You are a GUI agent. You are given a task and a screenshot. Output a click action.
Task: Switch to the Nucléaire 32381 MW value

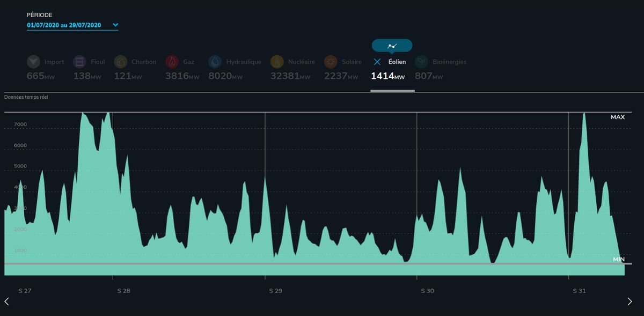290,76
